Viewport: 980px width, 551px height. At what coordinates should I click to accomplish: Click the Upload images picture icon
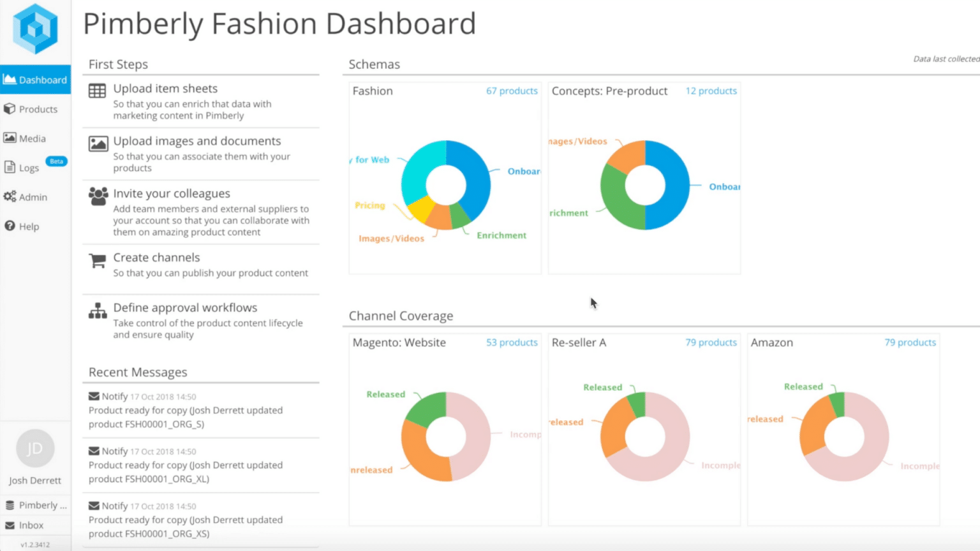(98, 143)
